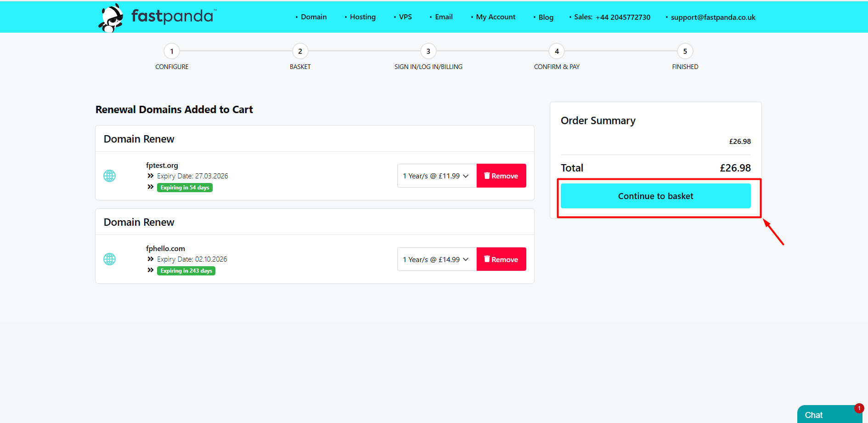Select step 4 Confirm & Pay circle

coord(557,51)
